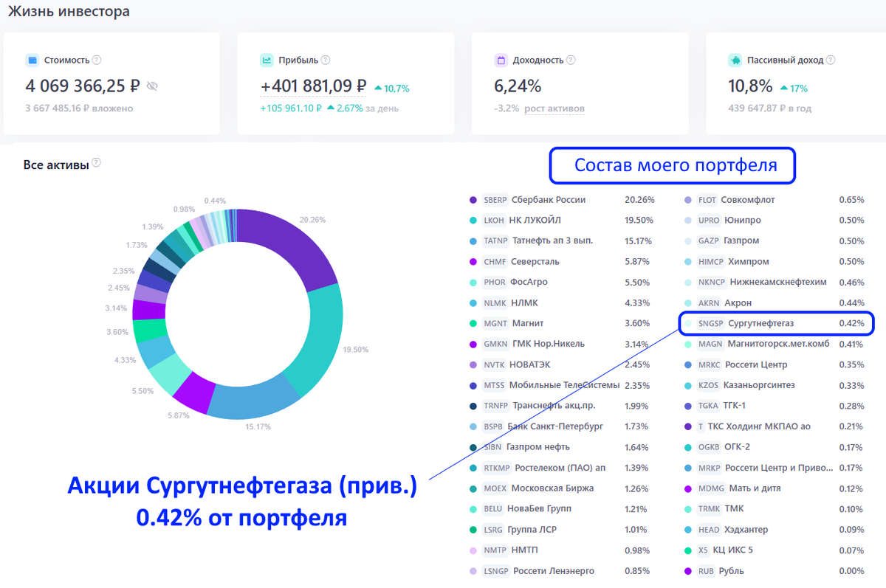Open help tooltip next to Пассивный доход
Screen dimensions: 886x588
(830, 60)
